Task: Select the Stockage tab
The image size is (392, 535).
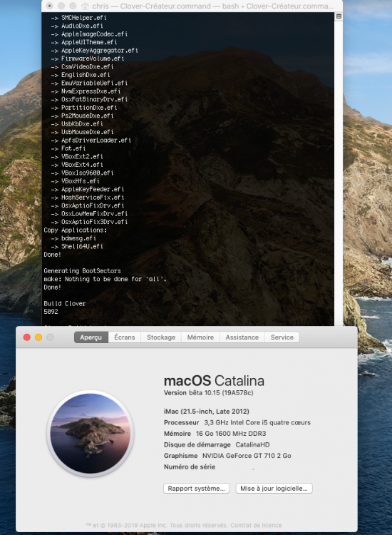Action: 161,337
